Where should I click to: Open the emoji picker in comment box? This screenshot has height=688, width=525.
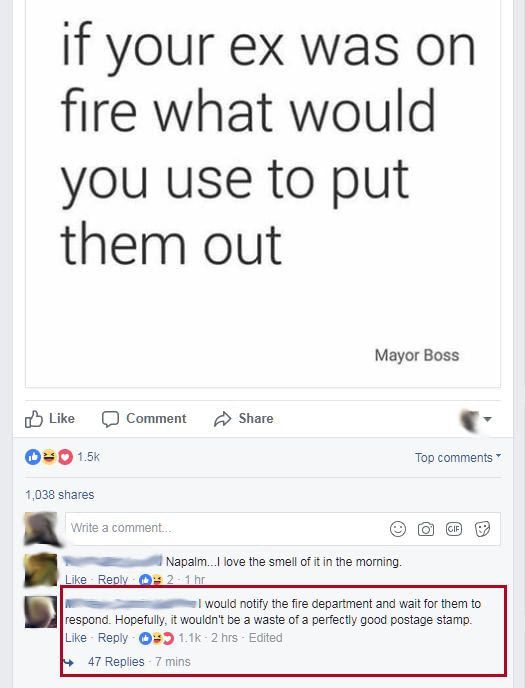(398, 529)
